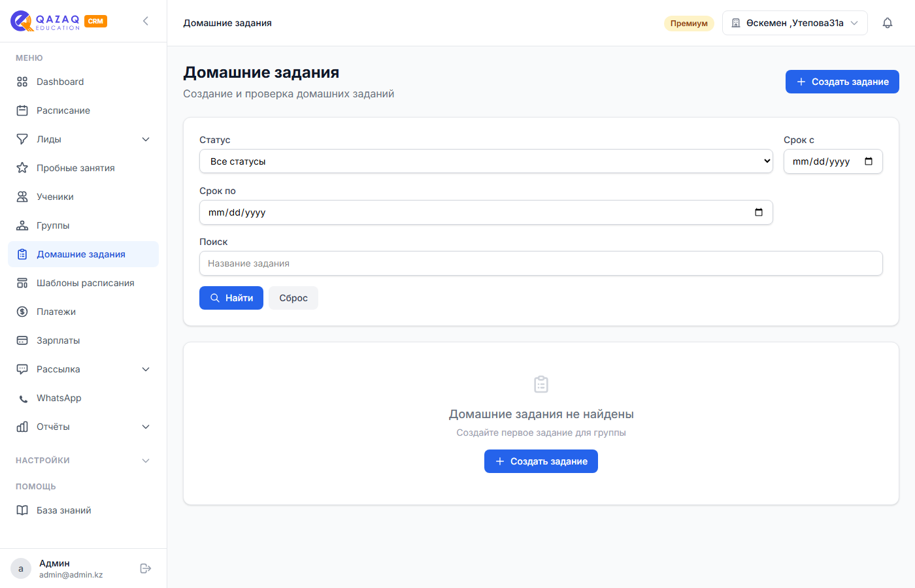Click empty-state clipboard icon

tap(541, 384)
